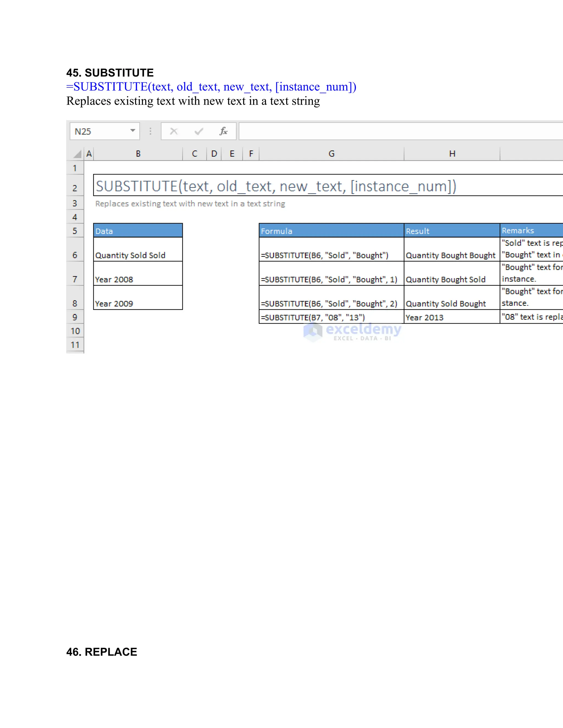Select column H header
This screenshot has width=563, height=728.
[x=452, y=154]
